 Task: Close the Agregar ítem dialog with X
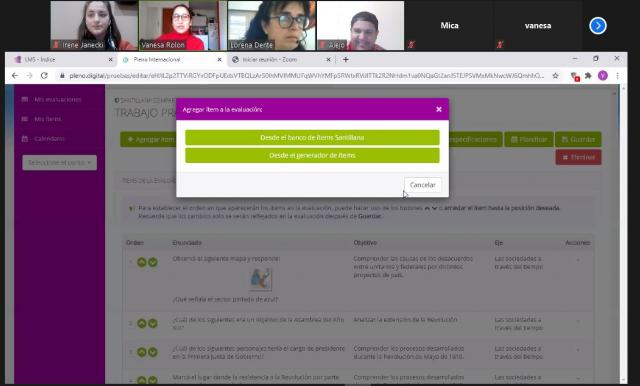pos(439,109)
